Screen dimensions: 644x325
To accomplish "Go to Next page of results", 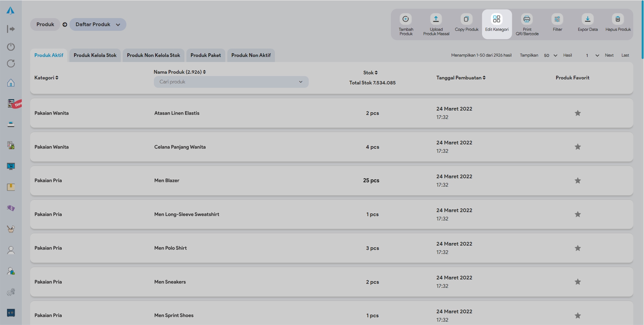I will click(609, 55).
